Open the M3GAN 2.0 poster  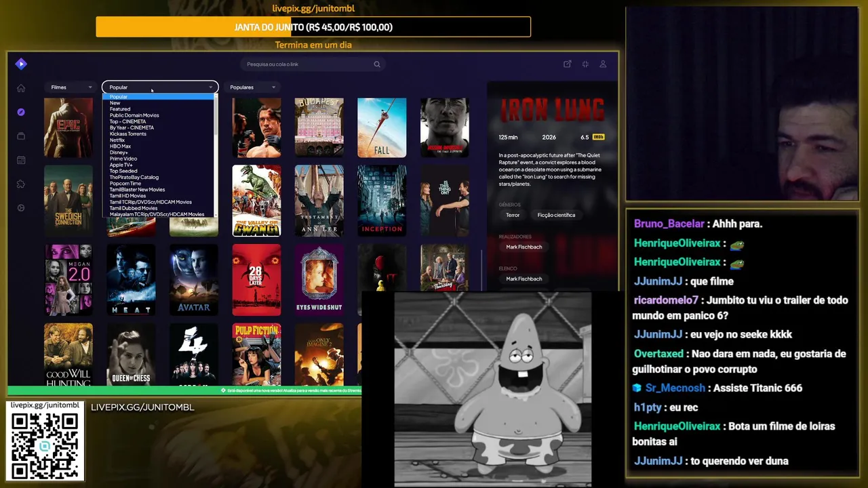pyautogui.click(x=68, y=280)
